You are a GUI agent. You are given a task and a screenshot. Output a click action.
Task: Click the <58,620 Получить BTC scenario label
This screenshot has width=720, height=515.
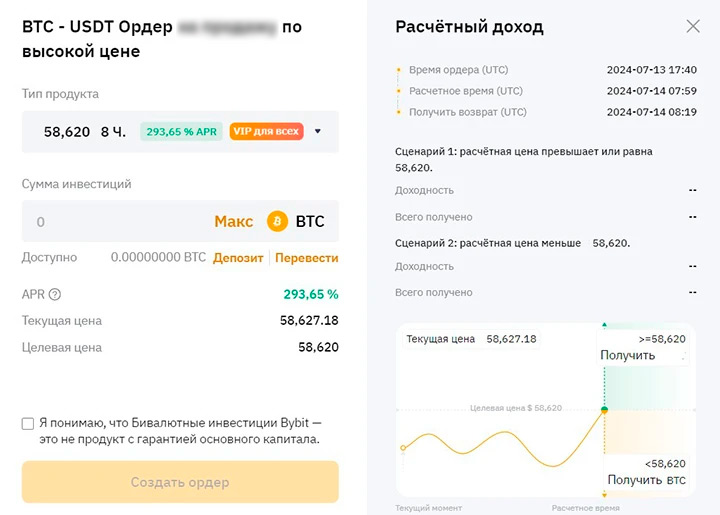click(x=646, y=472)
